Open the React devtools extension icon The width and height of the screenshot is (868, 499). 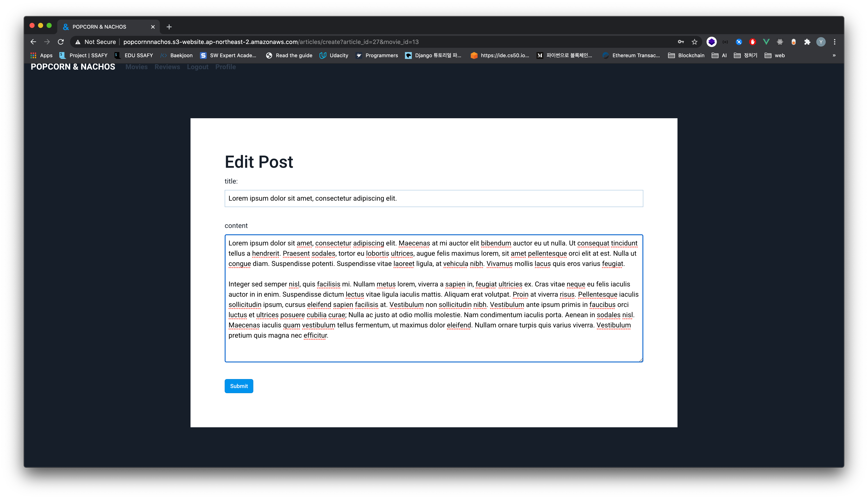780,42
